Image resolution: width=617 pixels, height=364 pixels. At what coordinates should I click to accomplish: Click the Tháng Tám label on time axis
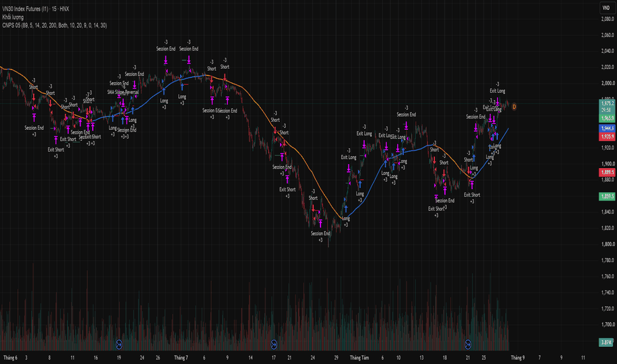pyautogui.click(x=359, y=357)
